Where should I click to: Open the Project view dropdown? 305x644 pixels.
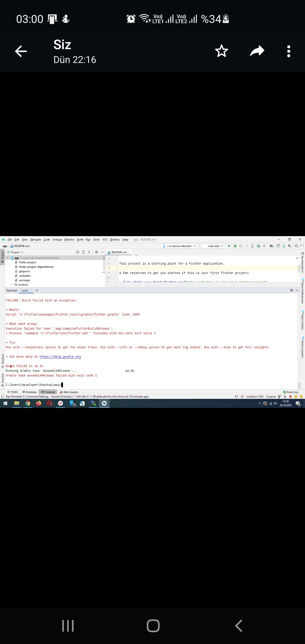(15, 252)
